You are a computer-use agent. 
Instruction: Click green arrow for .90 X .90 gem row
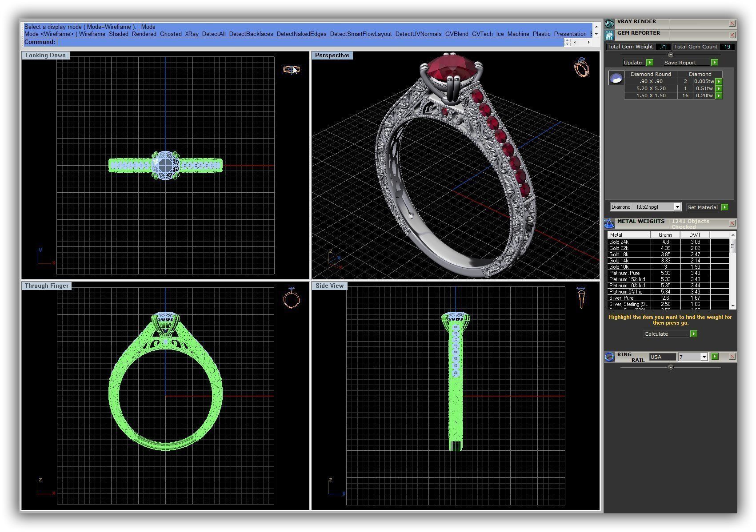719,82
